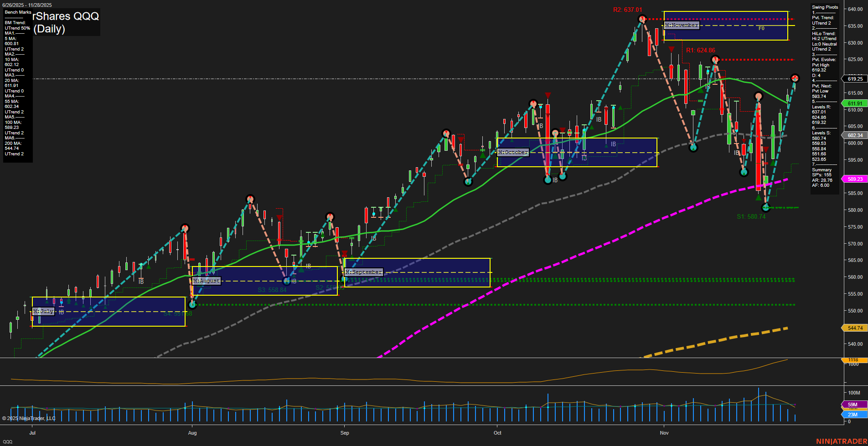Image resolution: width=868 pixels, height=446 pixels.
Task: Click the magenta 589.23 price marker on axis
Action: [x=854, y=179]
